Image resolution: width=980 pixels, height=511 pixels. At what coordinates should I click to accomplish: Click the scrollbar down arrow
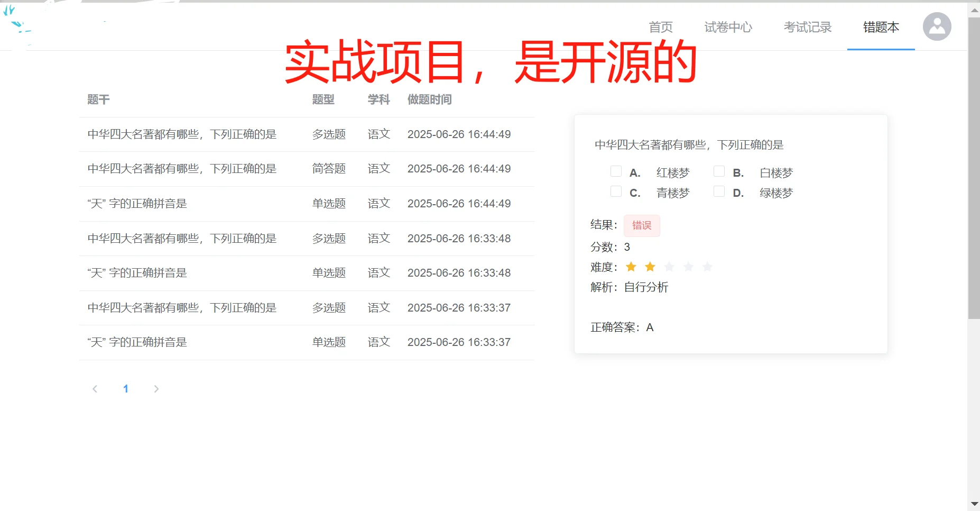point(974,503)
